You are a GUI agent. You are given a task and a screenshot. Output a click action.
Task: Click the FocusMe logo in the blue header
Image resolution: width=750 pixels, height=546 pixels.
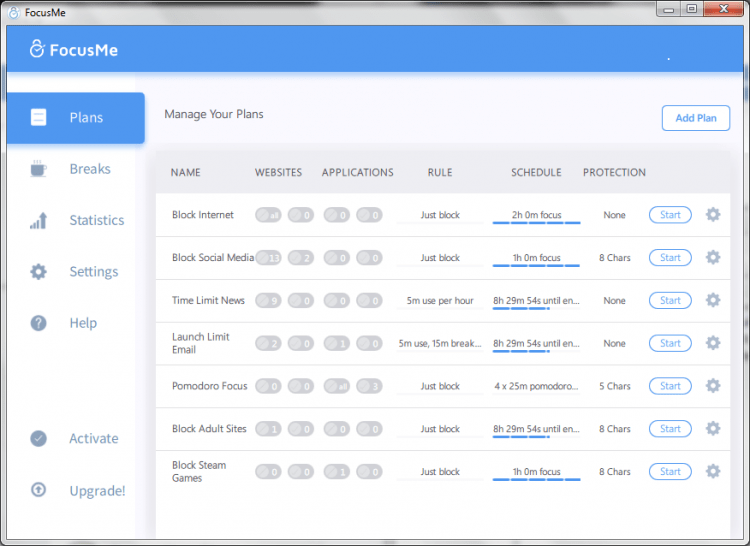click(74, 49)
